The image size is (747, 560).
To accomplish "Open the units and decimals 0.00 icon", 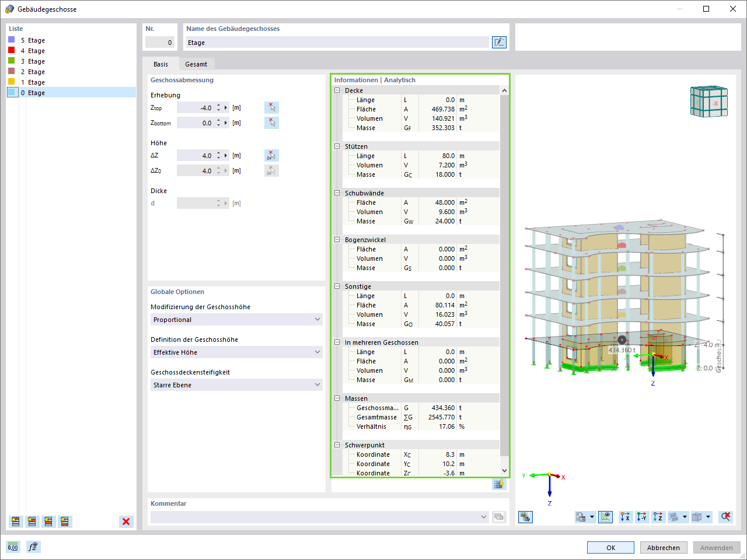I will (13, 547).
